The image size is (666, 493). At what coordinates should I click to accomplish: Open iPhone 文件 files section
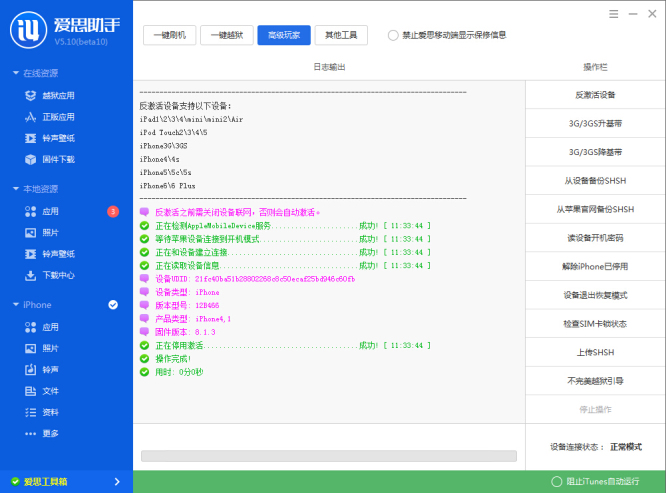coord(50,391)
